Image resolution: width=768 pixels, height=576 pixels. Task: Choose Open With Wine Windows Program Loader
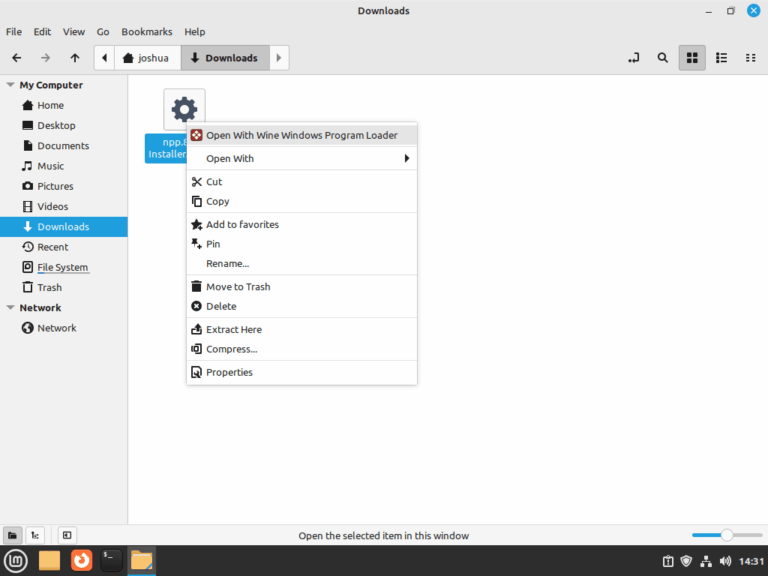pos(301,135)
